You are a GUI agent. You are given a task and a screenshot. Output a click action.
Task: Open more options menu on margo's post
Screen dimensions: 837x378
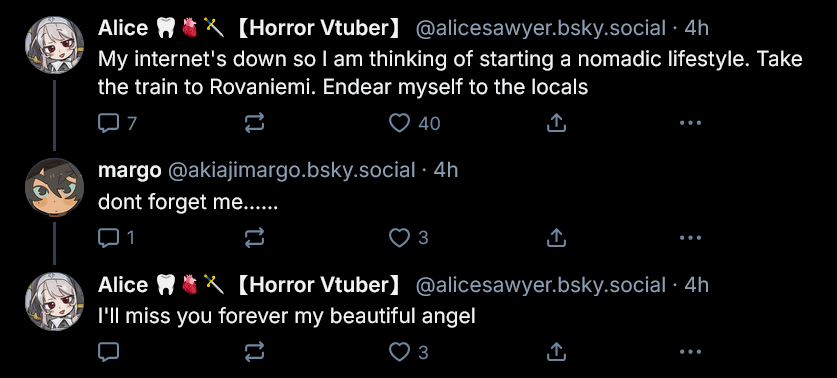pyautogui.click(x=690, y=238)
